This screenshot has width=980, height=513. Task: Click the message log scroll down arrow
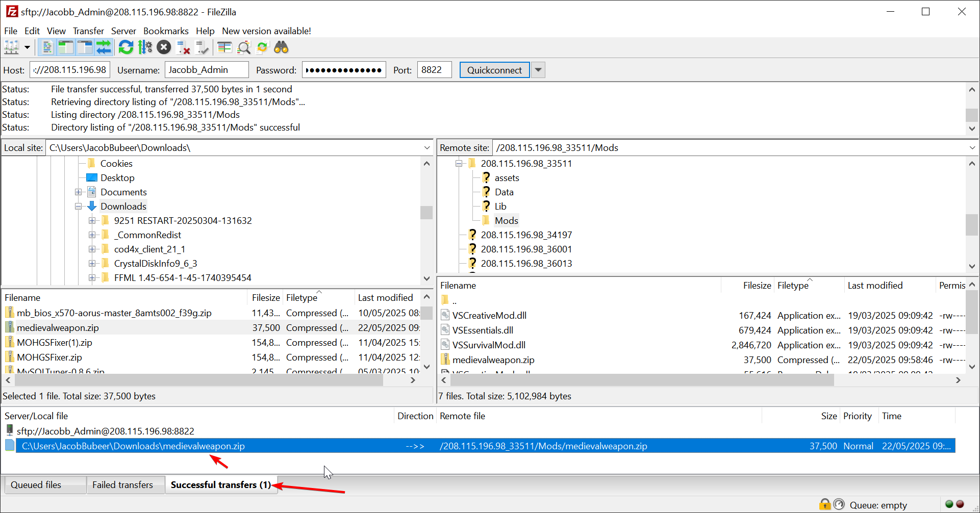pyautogui.click(x=972, y=129)
